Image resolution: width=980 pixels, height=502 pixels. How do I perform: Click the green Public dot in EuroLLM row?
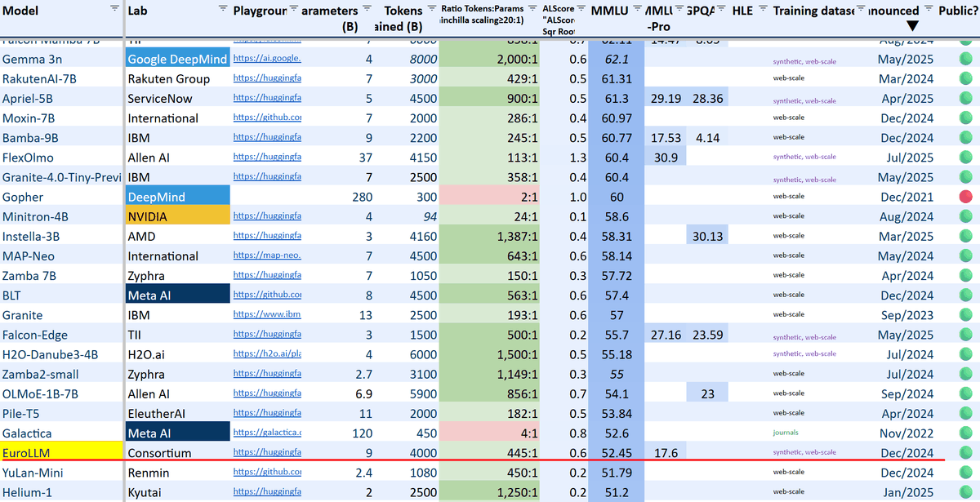[966, 452]
